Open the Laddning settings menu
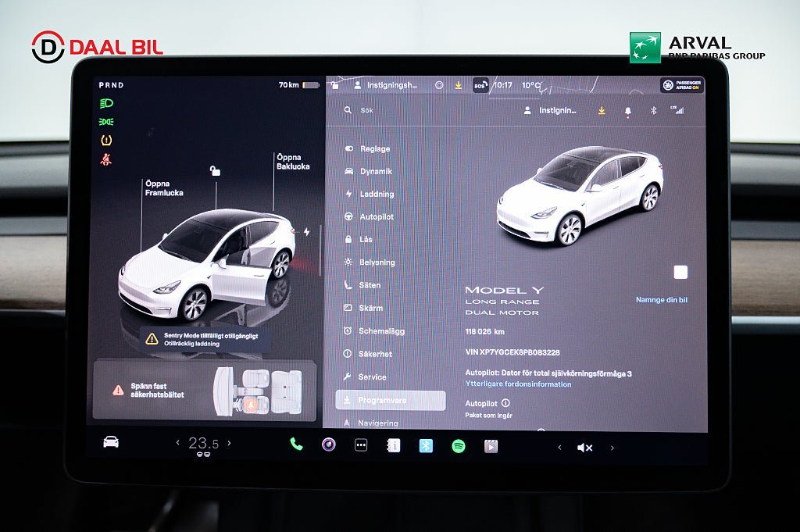800x532 pixels. [377, 194]
